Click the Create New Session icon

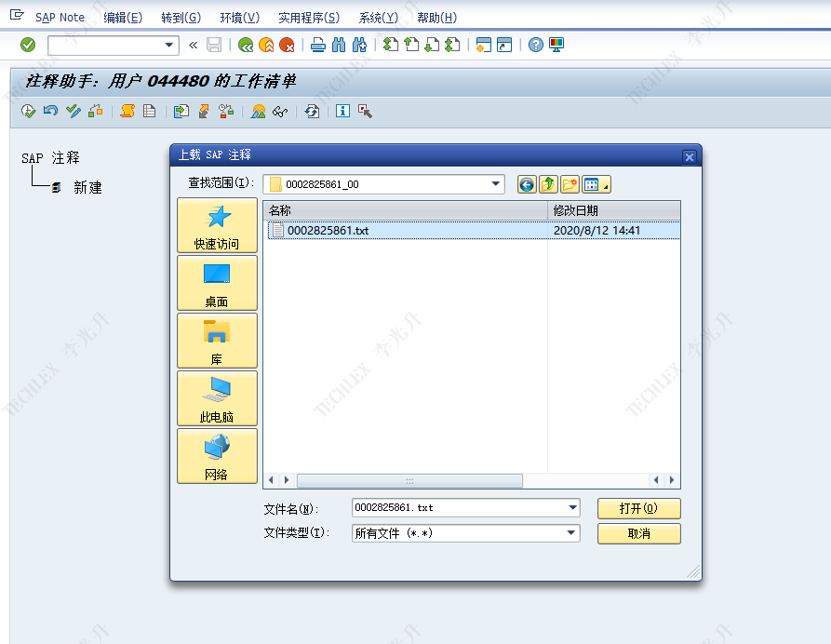coord(483,45)
